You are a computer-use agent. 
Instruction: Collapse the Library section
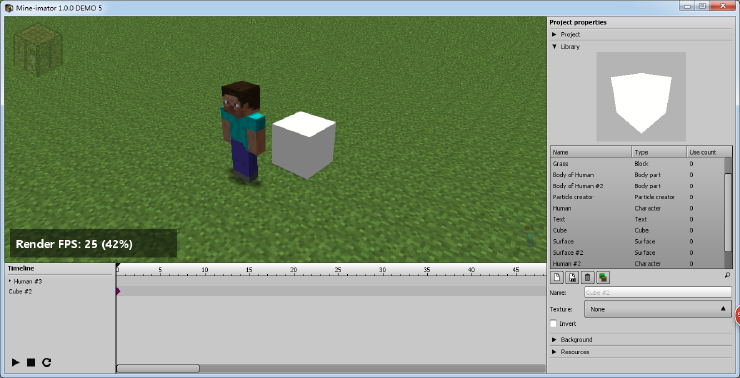pyautogui.click(x=555, y=47)
